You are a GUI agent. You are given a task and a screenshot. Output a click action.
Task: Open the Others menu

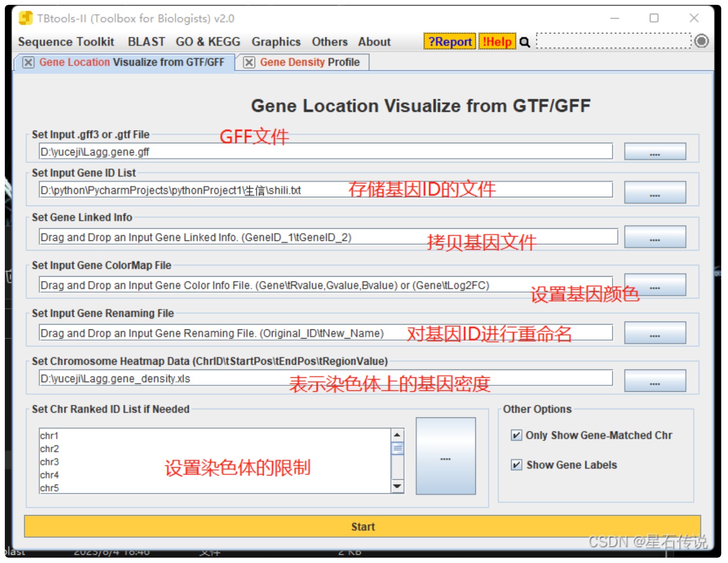[330, 42]
